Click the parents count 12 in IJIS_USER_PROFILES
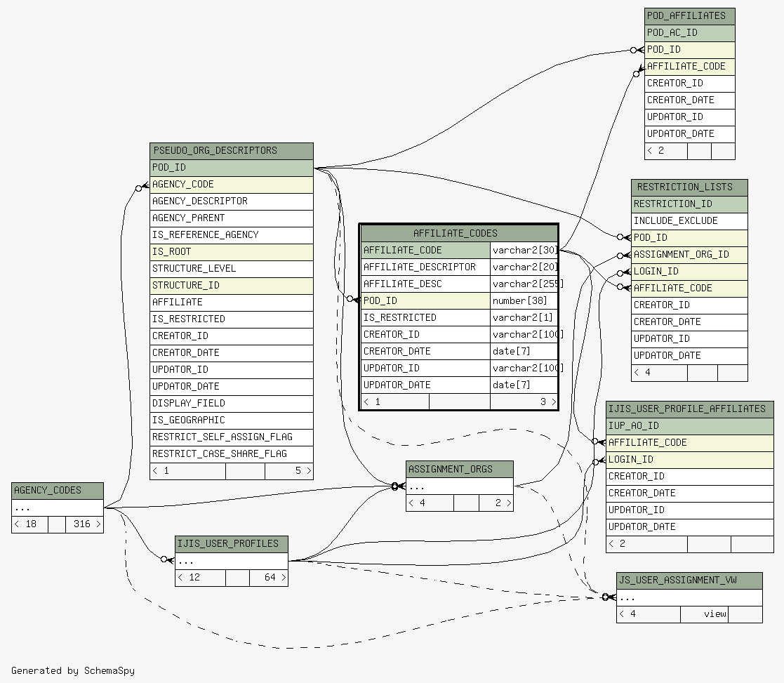This screenshot has width=784, height=683. [200, 578]
